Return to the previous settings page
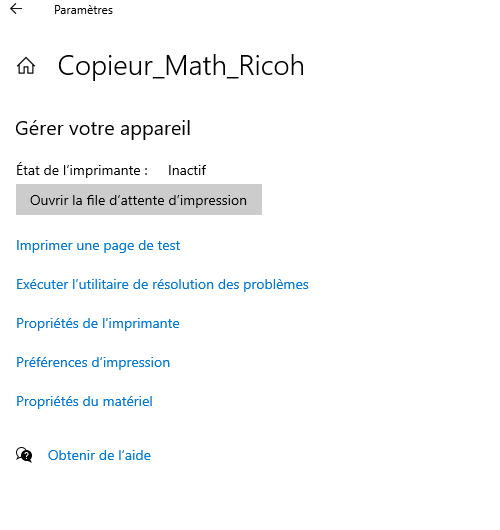Viewport: 500px width, 530px height. coord(16,9)
